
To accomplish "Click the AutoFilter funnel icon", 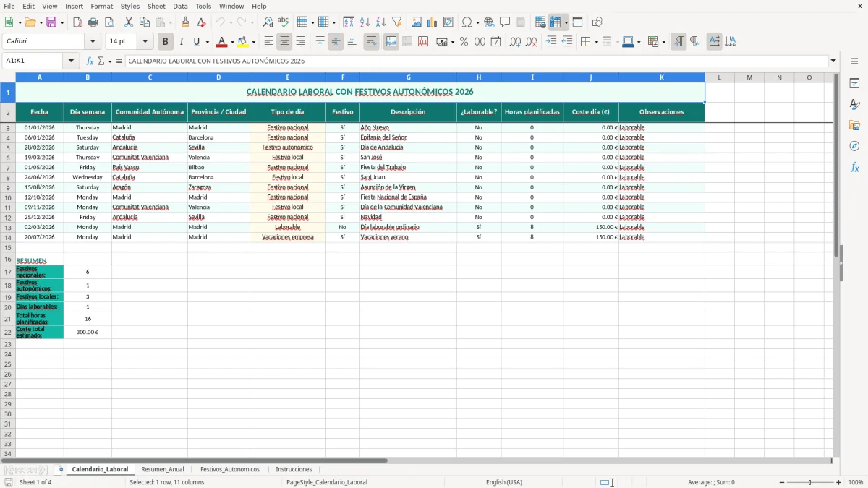I will [397, 22].
